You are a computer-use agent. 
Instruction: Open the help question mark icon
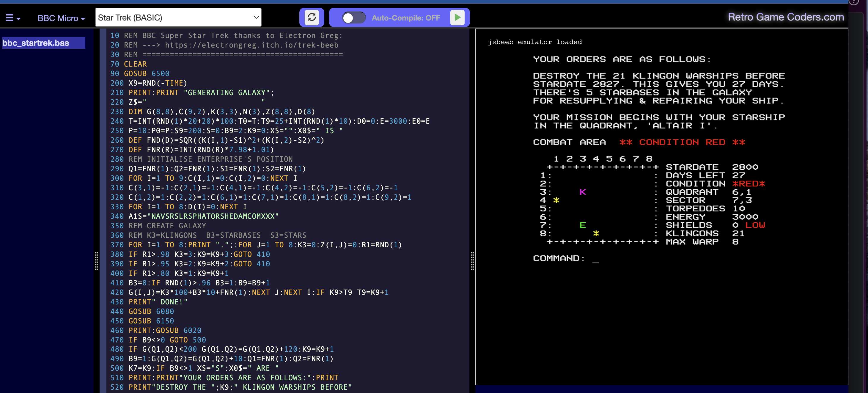(853, 2)
